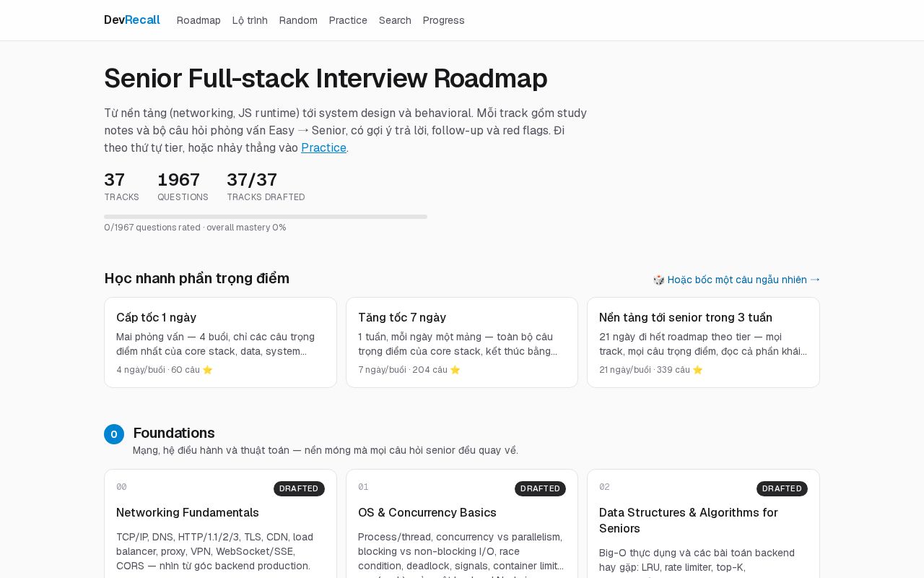Open Nền tảng tới senior trong 3 tuần card
Viewport: 924px width, 578px height.
coord(703,342)
